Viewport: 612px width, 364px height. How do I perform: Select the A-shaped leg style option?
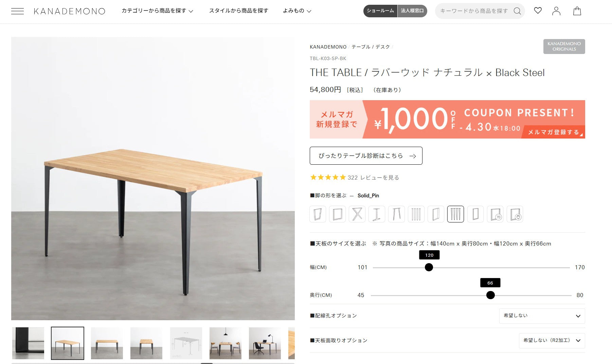(396, 214)
